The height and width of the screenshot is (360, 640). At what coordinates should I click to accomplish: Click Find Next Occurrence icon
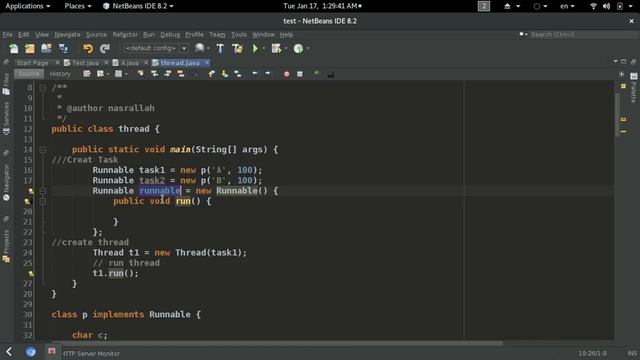click(167, 74)
